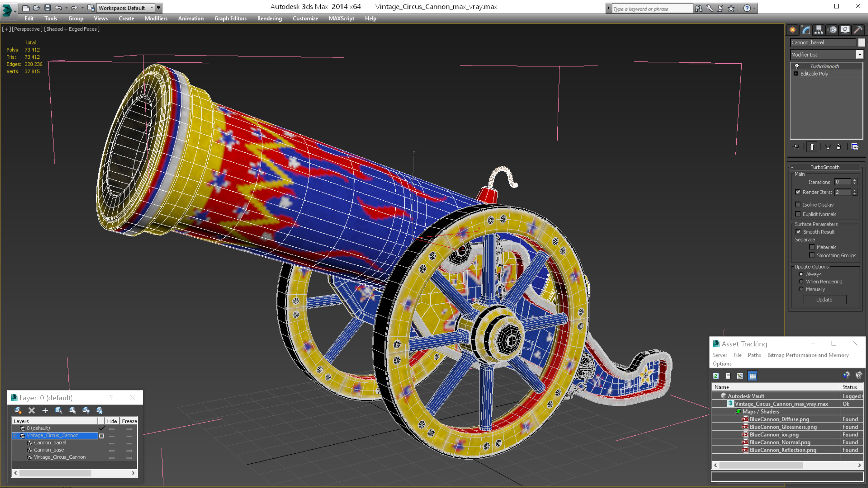Click the Freeze column header in Layers

click(x=129, y=421)
